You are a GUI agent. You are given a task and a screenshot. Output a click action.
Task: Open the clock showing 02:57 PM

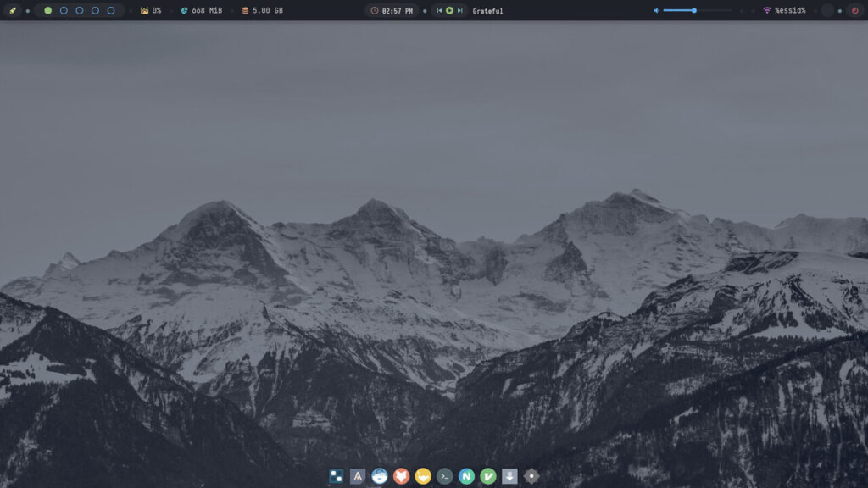pyautogui.click(x=392, y=11)
